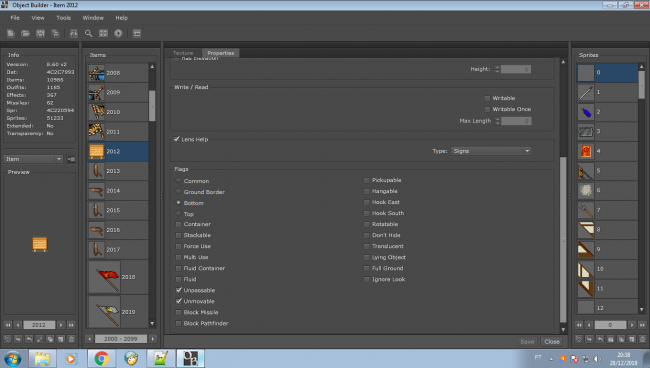
Task: Click the New file toolbar icon
Action: click(11, 33)
